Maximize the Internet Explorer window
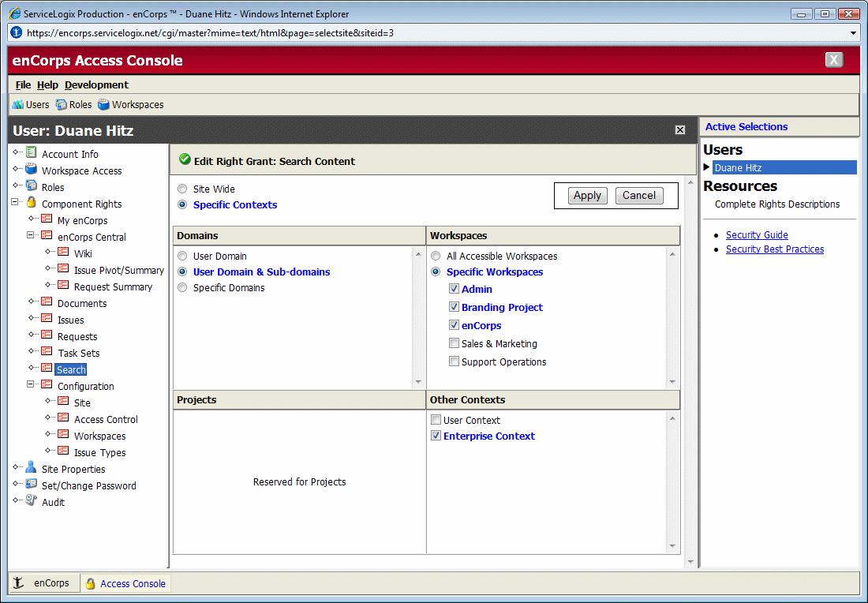 [x=825, y=13]
